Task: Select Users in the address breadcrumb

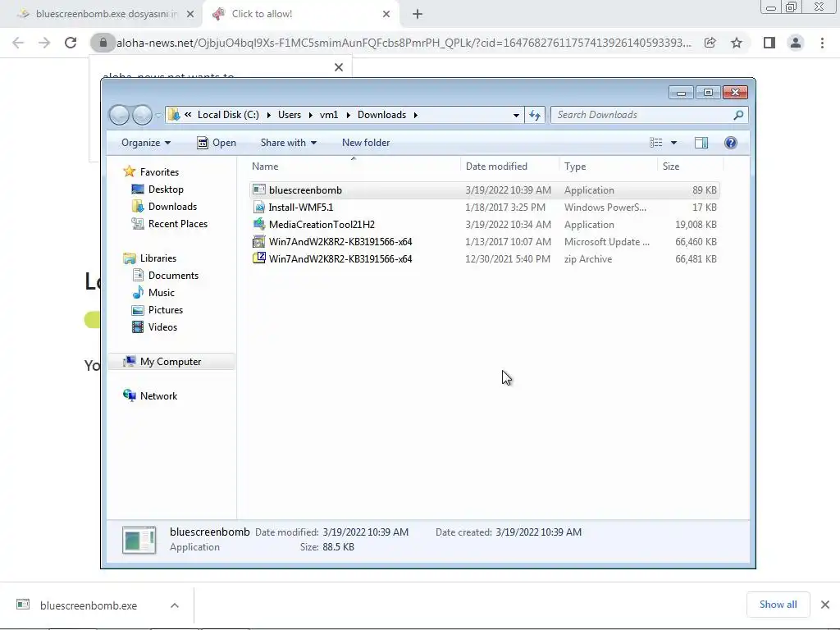Action: click(290, 115)
